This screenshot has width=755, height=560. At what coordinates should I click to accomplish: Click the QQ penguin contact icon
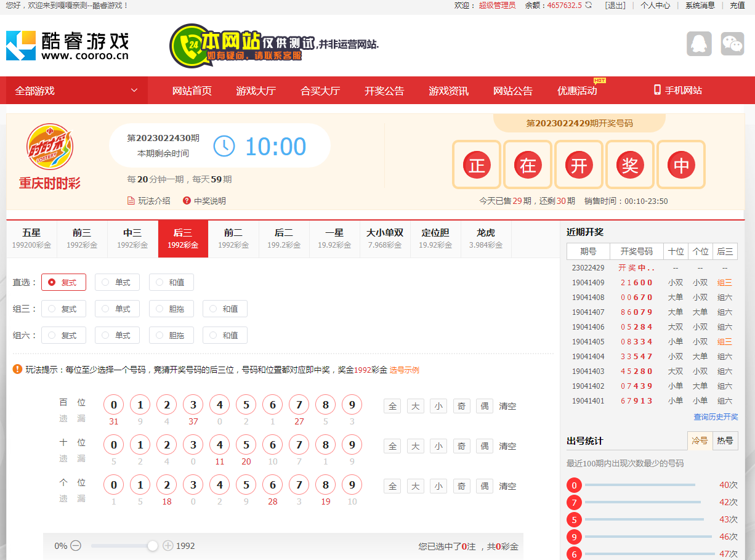[x=699, y=44]
